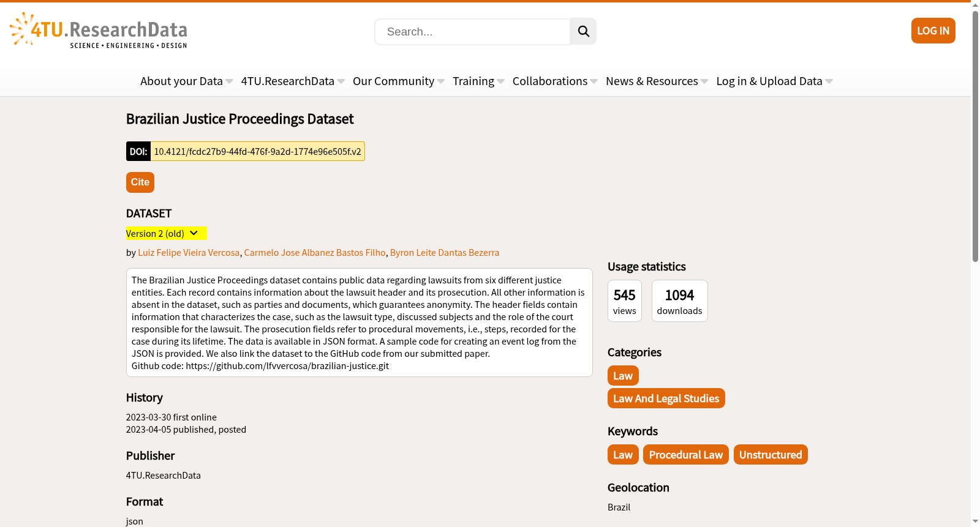Click the LOG IN button

coord(933,31)
